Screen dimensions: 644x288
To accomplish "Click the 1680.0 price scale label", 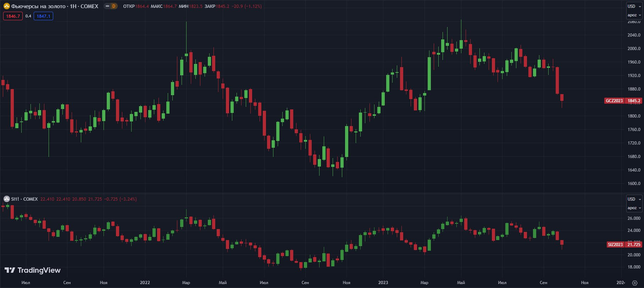I will tap(634, 156).
